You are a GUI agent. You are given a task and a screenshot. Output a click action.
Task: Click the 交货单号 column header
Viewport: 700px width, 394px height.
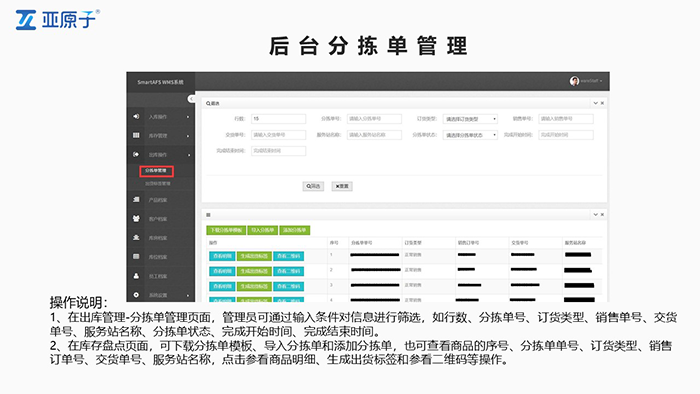click(x=520, y=243)
